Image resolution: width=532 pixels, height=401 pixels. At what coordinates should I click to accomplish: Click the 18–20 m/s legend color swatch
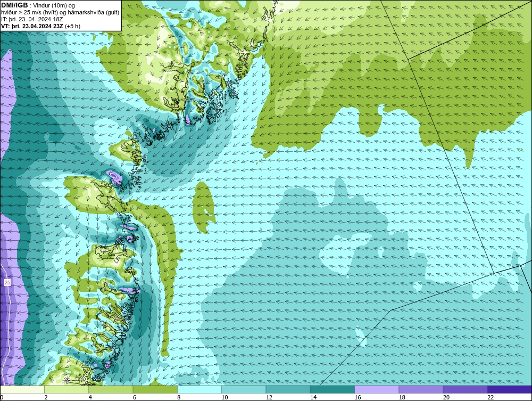pyautogui.click(x=421, y=389)
